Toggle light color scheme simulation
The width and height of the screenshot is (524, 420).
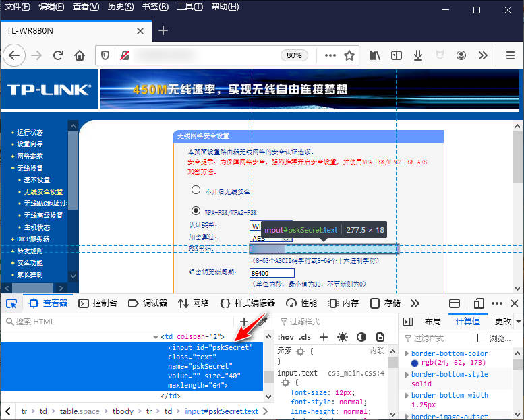(x=343, y=337)
